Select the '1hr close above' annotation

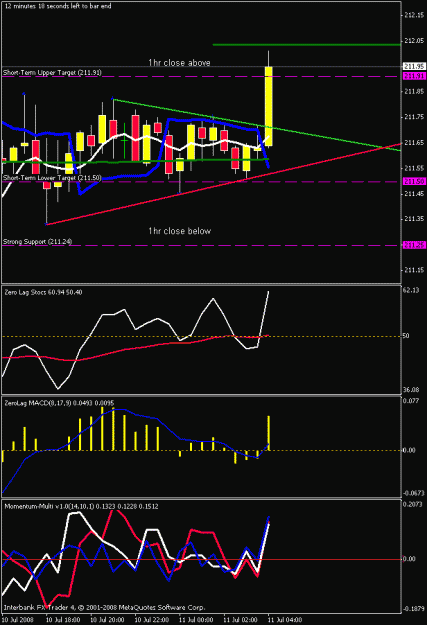coord(179,63)
